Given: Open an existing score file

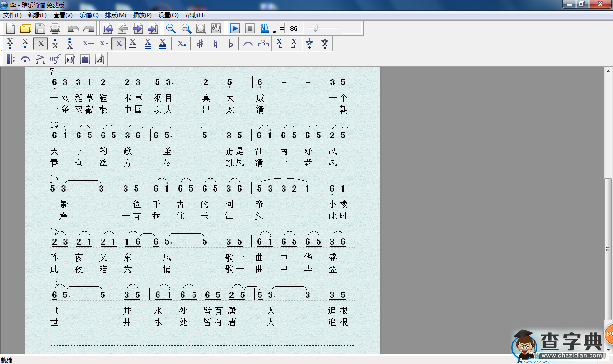Looking at the screenshot, I should coord(25,28).
